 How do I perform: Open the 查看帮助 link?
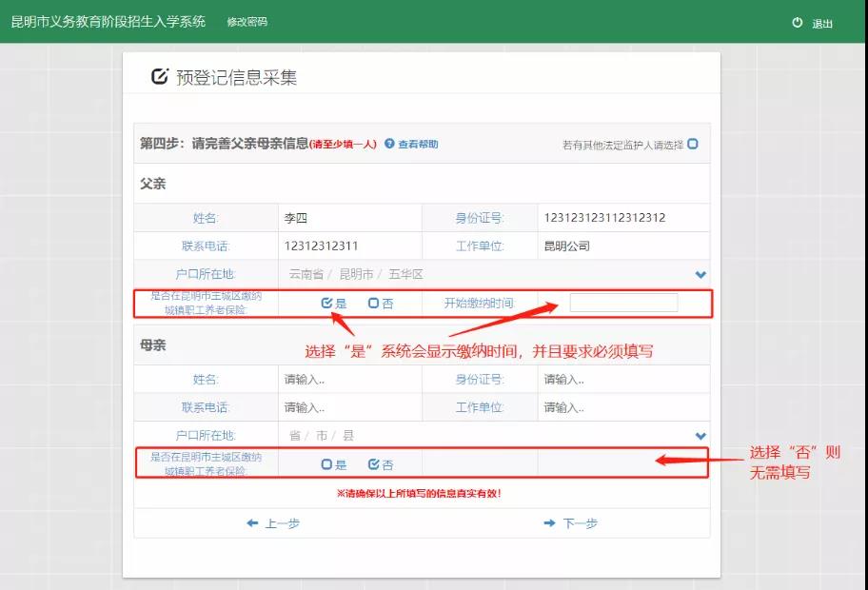coord(418,144)
